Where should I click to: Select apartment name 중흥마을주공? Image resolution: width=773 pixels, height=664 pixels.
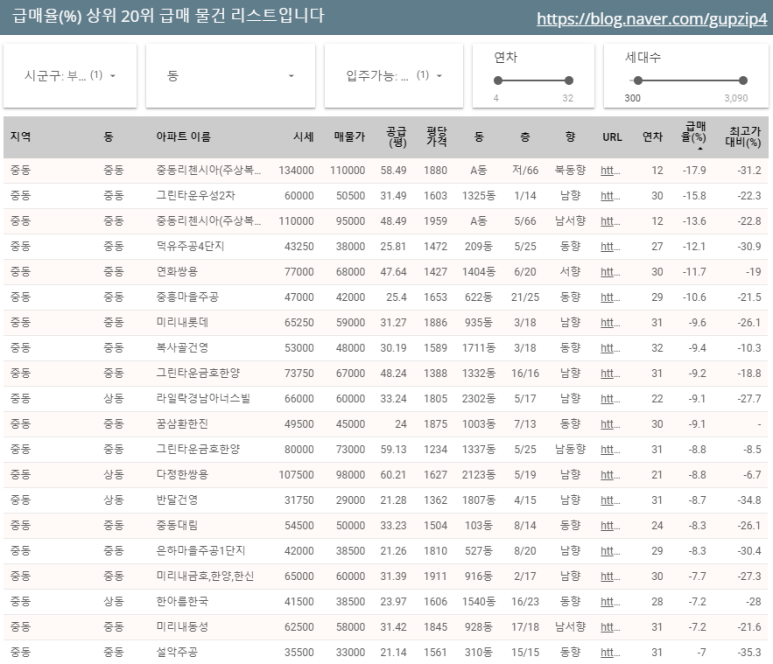point(187,297)
